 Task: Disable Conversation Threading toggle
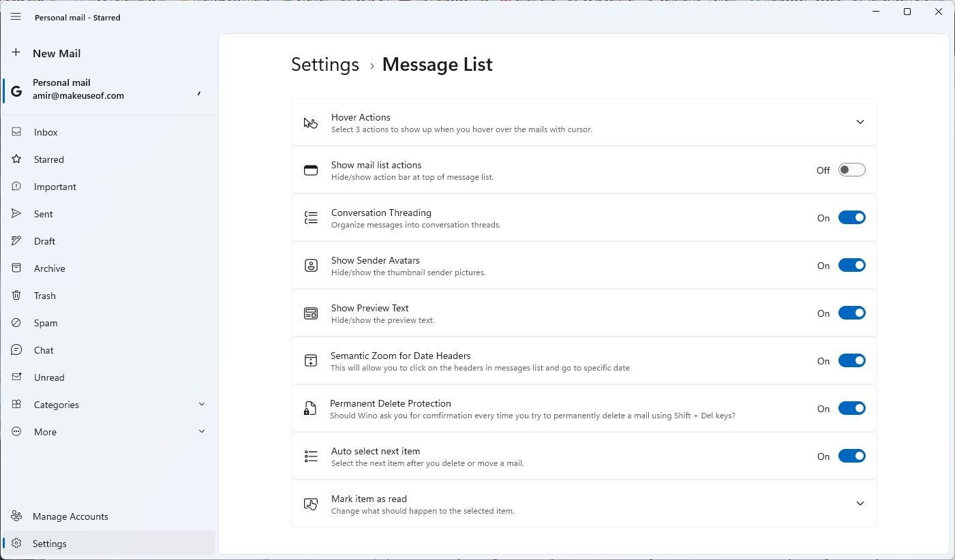(852, 218)
